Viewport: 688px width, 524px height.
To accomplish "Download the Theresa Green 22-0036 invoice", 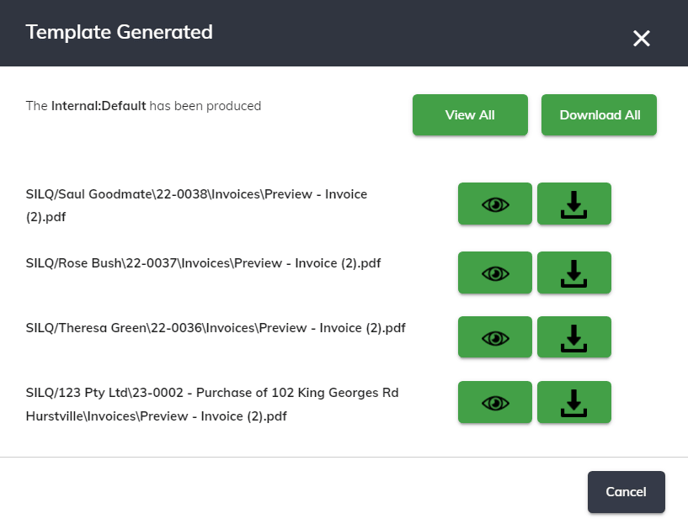I will [574, 337].
